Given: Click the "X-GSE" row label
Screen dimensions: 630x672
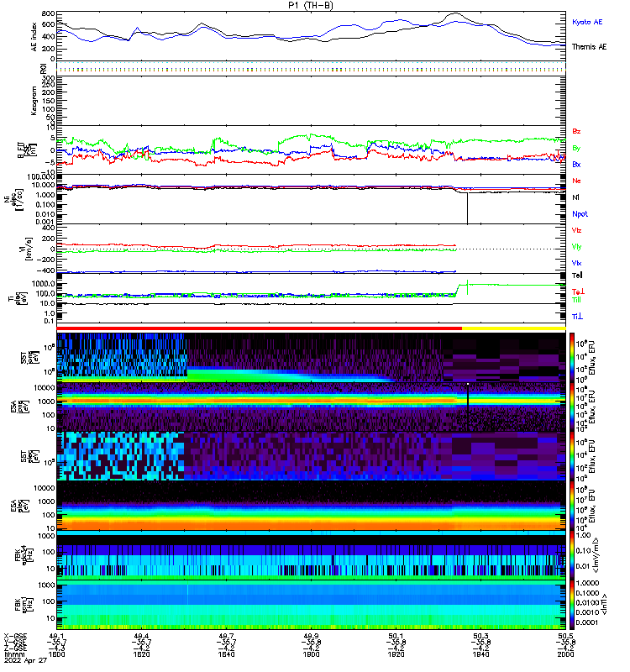Looking at the screenshot, I should 15,636.
